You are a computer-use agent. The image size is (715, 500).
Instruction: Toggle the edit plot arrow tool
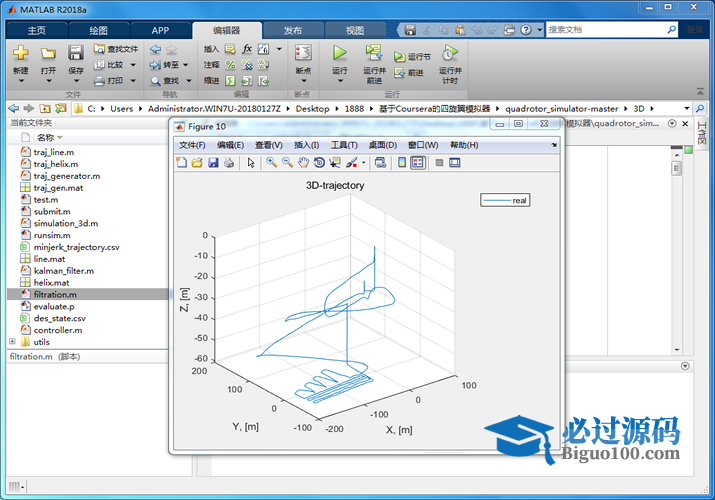[x=251, y=163]
